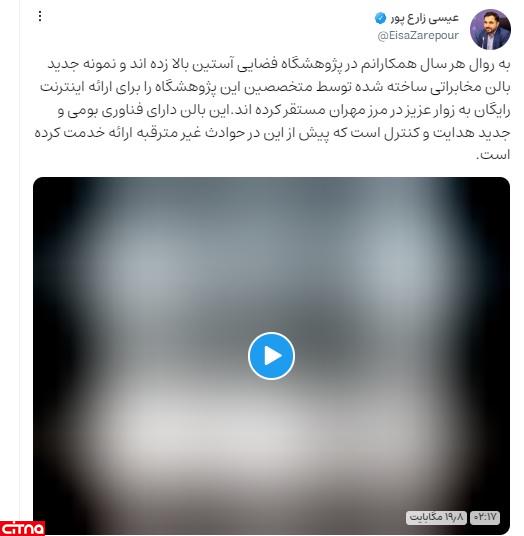Open the three-dot more options menu

point(40,16)
